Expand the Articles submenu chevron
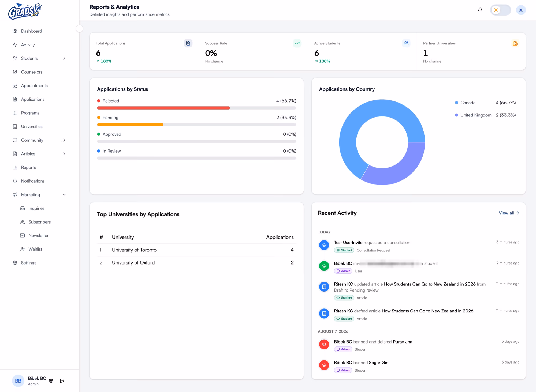The image size is (536, 392). (64, 154)
